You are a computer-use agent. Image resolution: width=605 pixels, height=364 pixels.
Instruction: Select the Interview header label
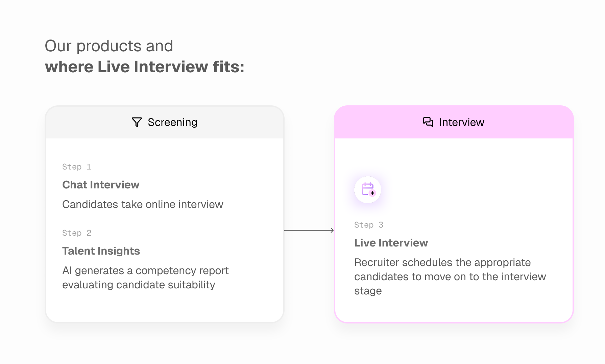[x=461, y=122]
